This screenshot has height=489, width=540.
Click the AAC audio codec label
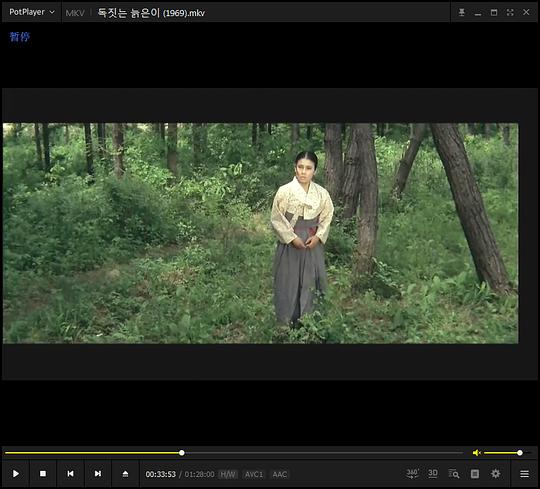coord(280,474)
